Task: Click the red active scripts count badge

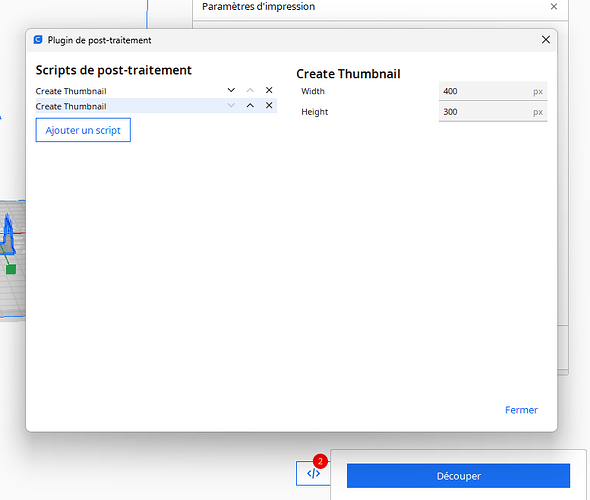Action: (x=320, y=461)
